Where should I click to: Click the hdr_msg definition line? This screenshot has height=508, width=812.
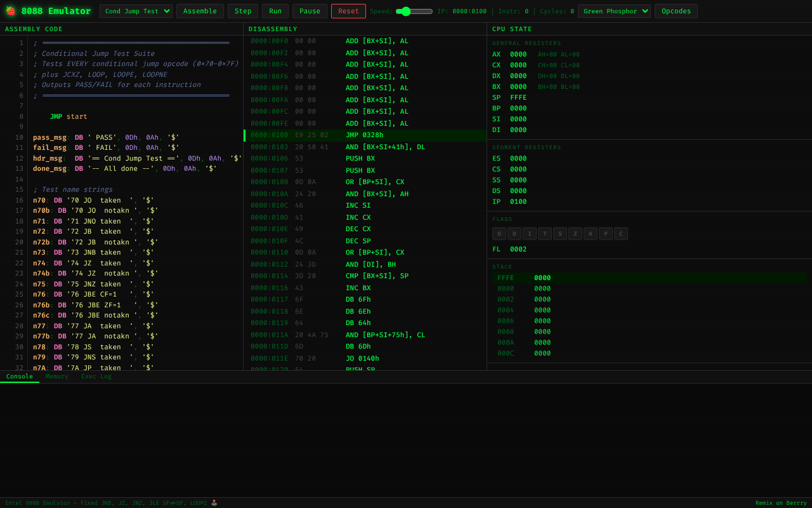[137, 158]
